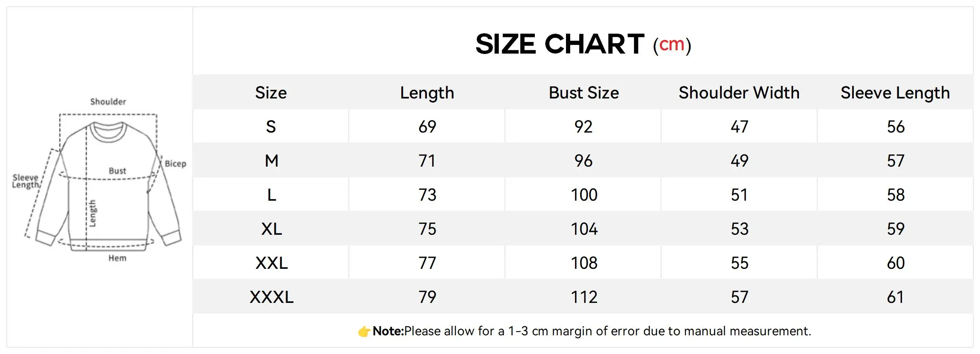Click sleeve length value 60
This screenshot has height=354, width=980.
(895, 263)
